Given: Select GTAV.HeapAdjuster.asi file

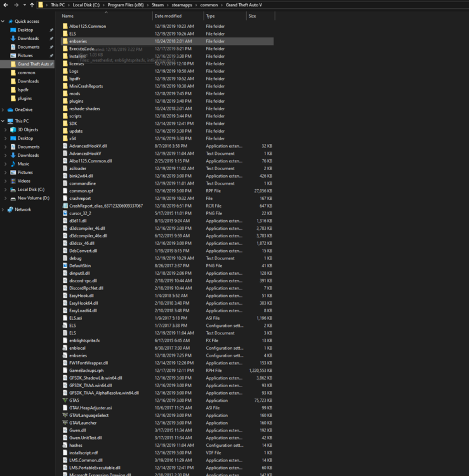Looking at the screenshot, I should point(168,407).
